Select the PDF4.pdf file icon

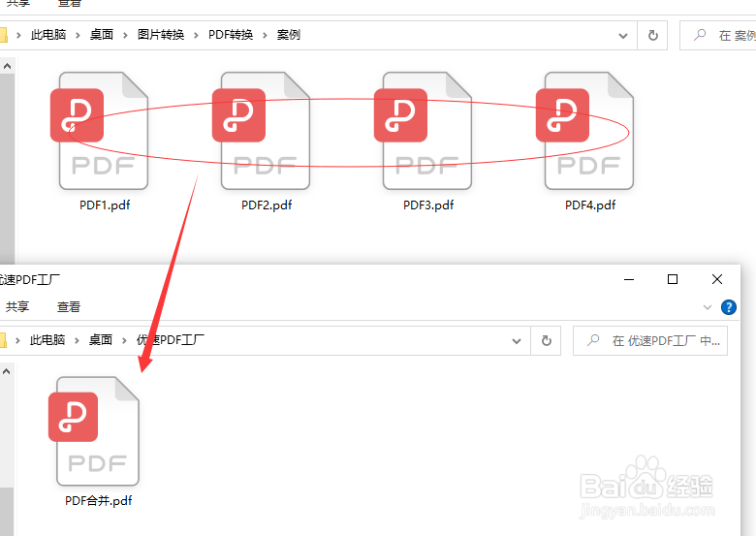[x=585, y=131]
